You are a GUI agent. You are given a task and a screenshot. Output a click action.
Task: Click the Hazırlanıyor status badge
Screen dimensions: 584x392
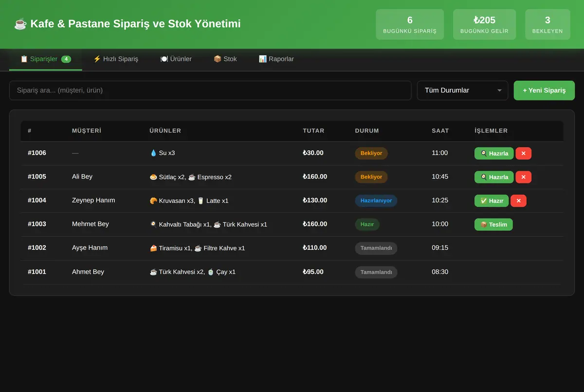(376, 201)
